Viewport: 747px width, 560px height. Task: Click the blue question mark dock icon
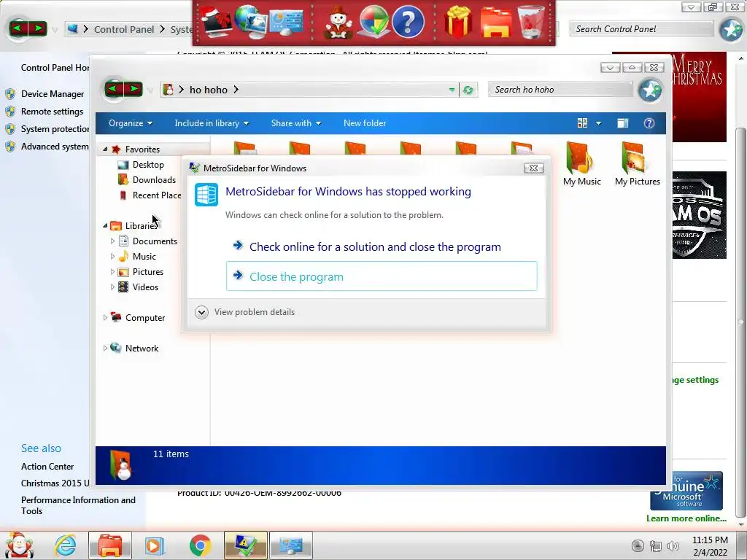coord(408,22)
